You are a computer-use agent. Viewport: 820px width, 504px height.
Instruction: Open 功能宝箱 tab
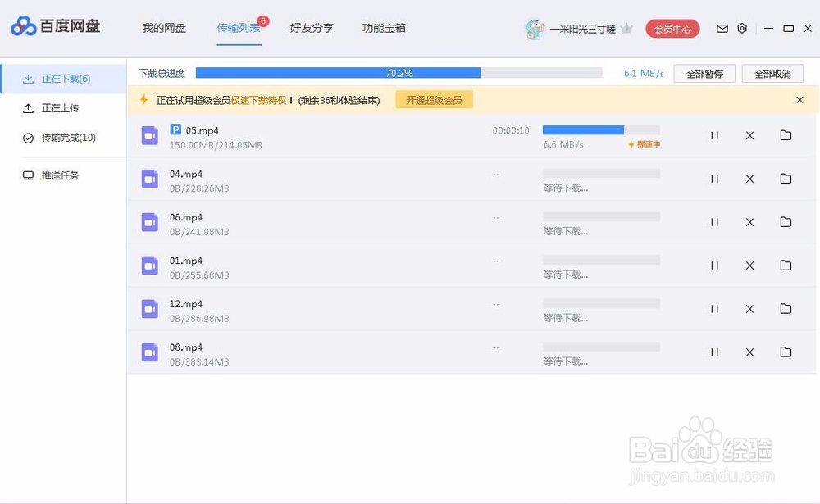point(384,28)
